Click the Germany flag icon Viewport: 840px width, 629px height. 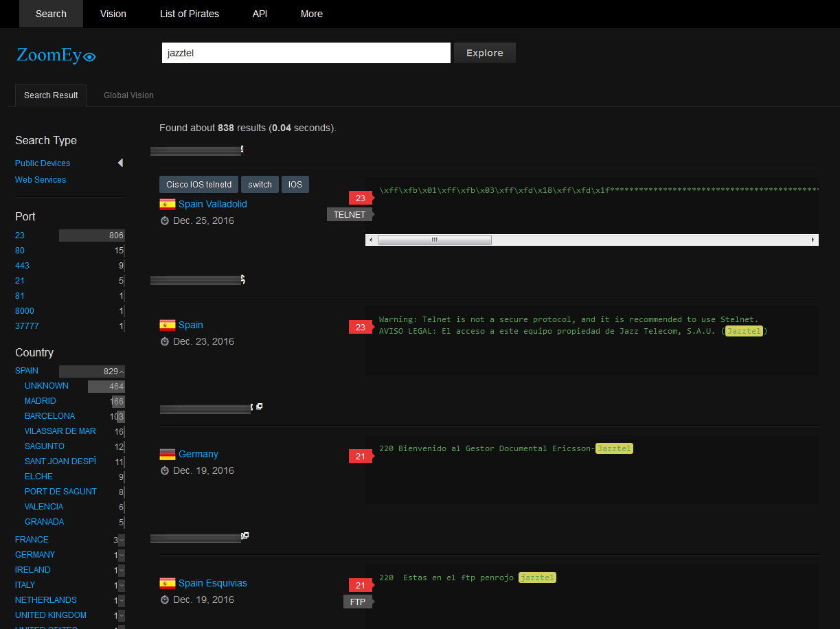click(167, 454)
